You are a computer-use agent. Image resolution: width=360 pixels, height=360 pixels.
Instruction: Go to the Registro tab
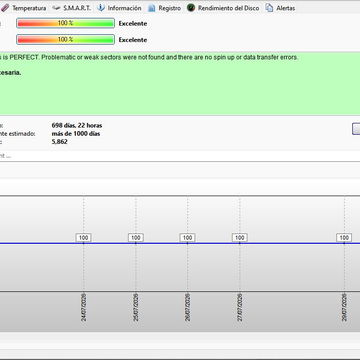tap(165, 8)
